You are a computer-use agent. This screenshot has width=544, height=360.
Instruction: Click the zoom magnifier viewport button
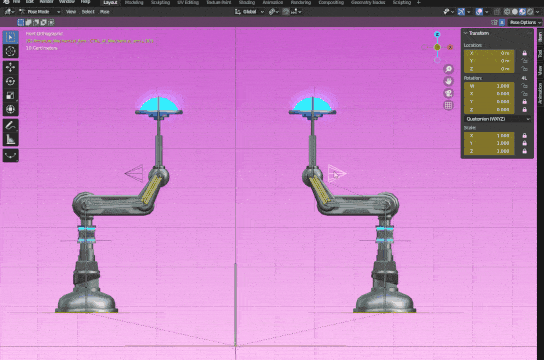pos(448,69)
